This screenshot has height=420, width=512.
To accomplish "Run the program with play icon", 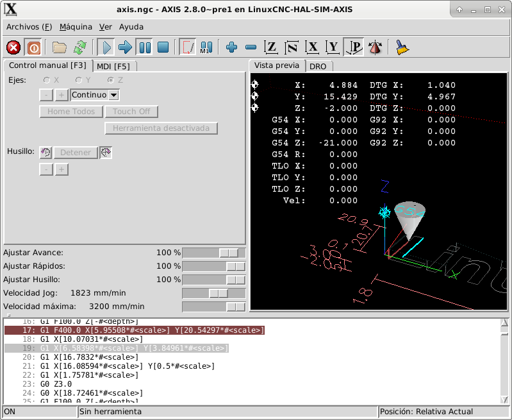I will 106,47.
